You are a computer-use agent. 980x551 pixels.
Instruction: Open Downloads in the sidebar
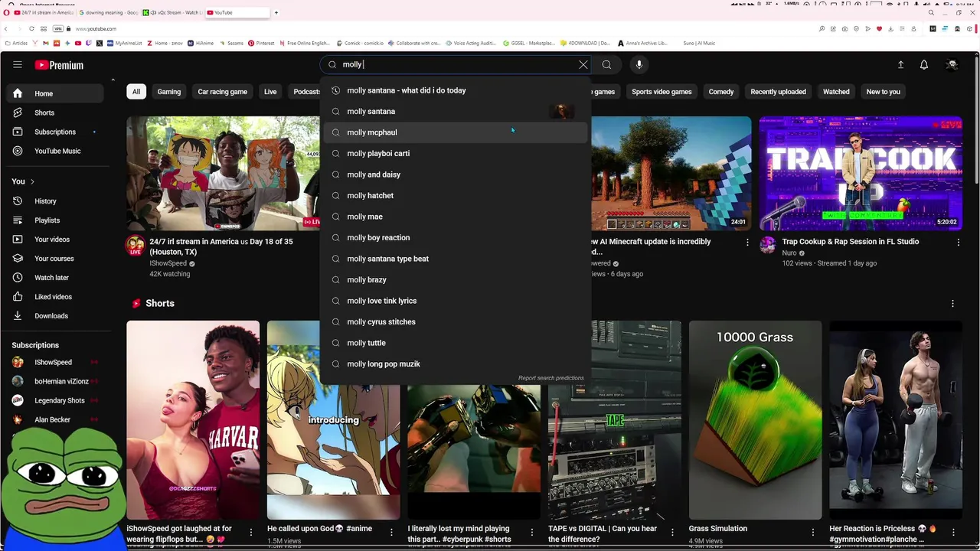pyautogui.click(x=54, y=316)
